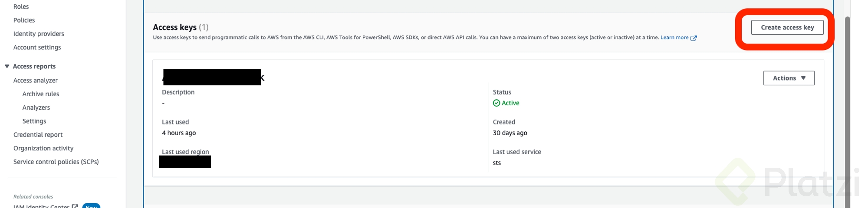The height and width of the screenshot is (208, 868).
Task: Open the Learn more link
Action: (x=674, y=38)
